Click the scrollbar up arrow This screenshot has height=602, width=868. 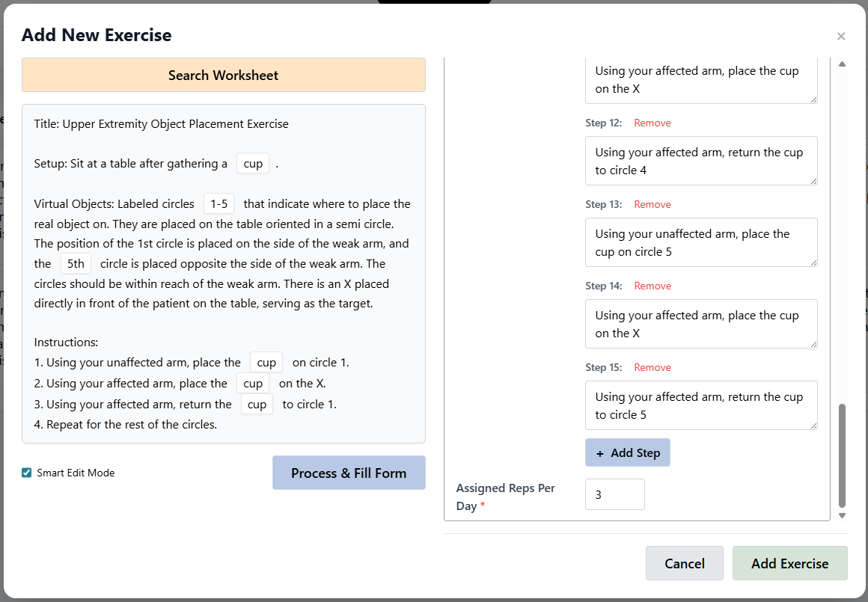click(842, 64)
